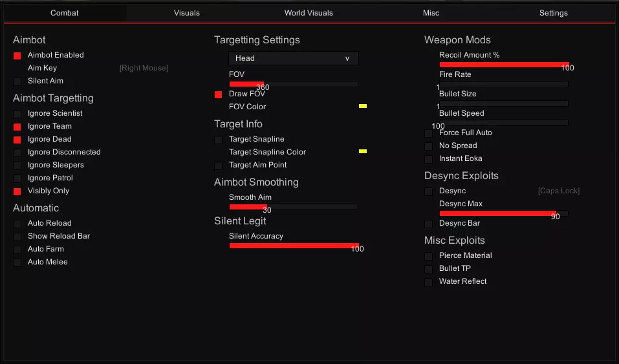Viewport: 619px width, 364px height.
Task: Click the Bullet Speed slider track
Action: click(503, 123)
